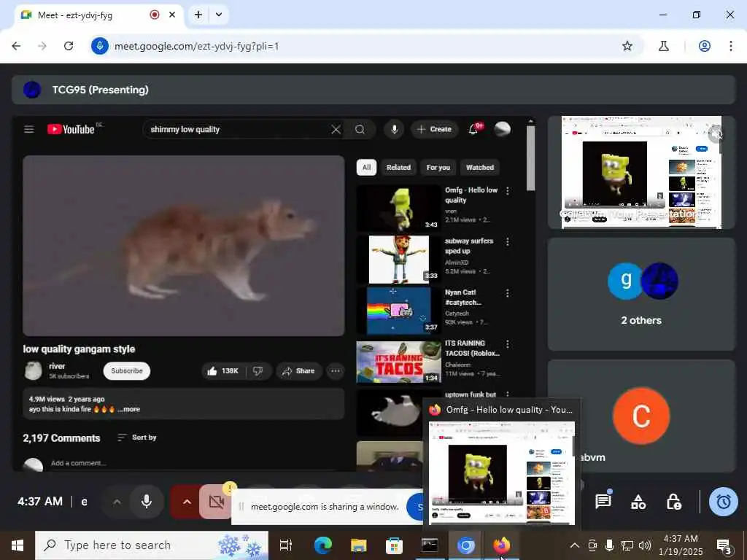Click the YouTube Create button
Viewport: 747px width, 560px height.
click(435, 129)
